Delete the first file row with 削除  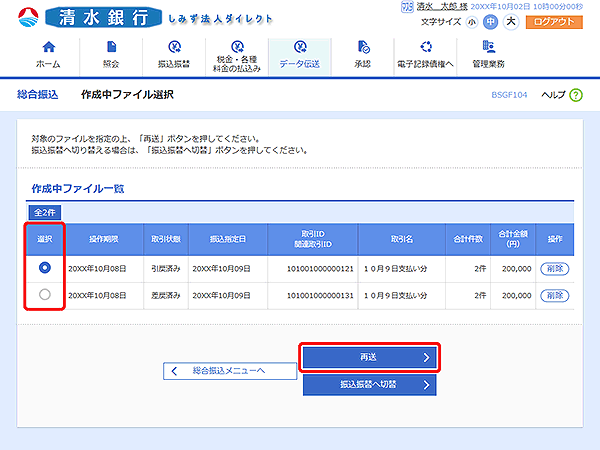(x=555, y=268)
